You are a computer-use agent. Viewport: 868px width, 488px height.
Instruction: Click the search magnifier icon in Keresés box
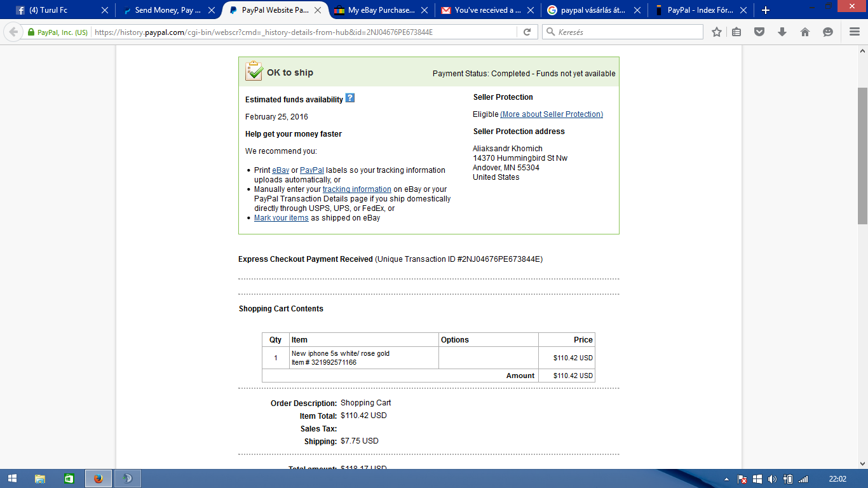[550, 32]
